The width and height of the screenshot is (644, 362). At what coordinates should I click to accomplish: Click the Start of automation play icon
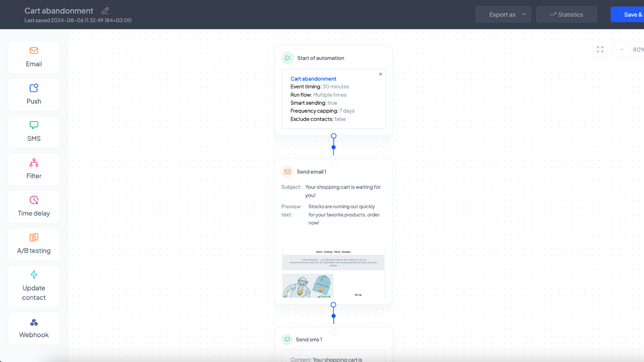(287, 58)
